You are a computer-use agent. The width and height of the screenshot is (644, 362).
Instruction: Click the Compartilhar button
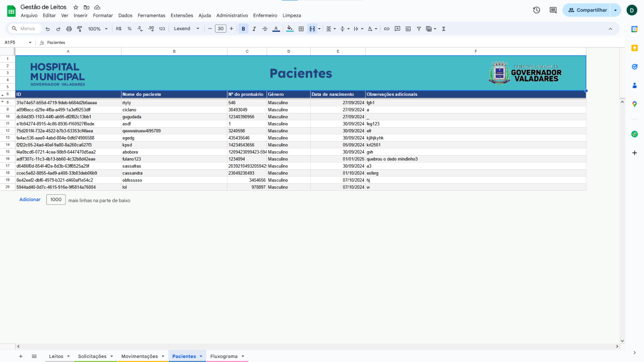click(587, 10)
